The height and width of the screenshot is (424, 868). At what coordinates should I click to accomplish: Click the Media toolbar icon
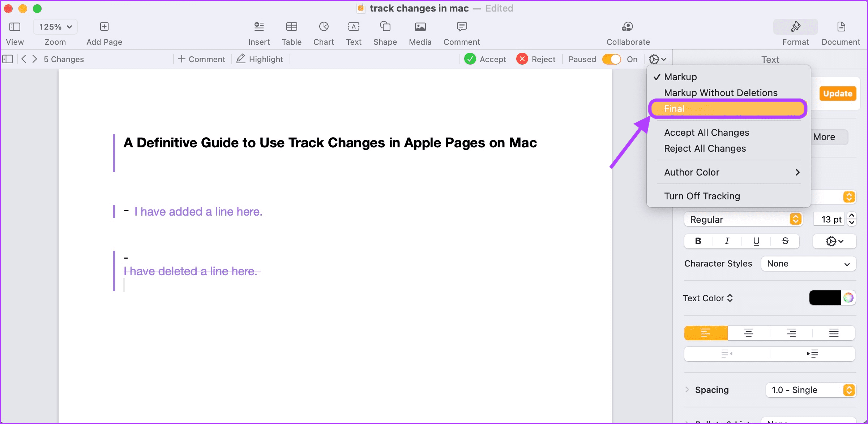tap(420, 27)
